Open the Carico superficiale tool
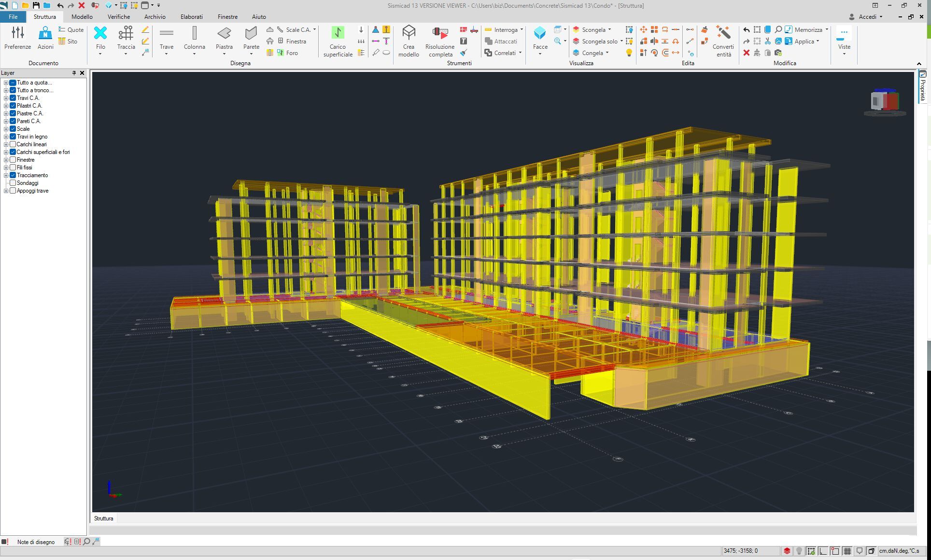The width and height of the screenshot is (931, 560). [338, 33]
